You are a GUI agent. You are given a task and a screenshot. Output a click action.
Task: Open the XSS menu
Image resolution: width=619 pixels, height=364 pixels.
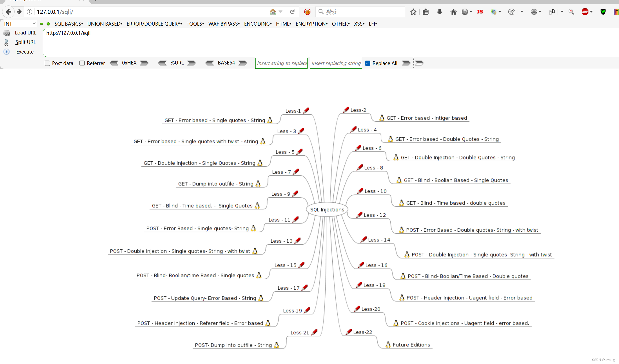click(x=359, y=24)
